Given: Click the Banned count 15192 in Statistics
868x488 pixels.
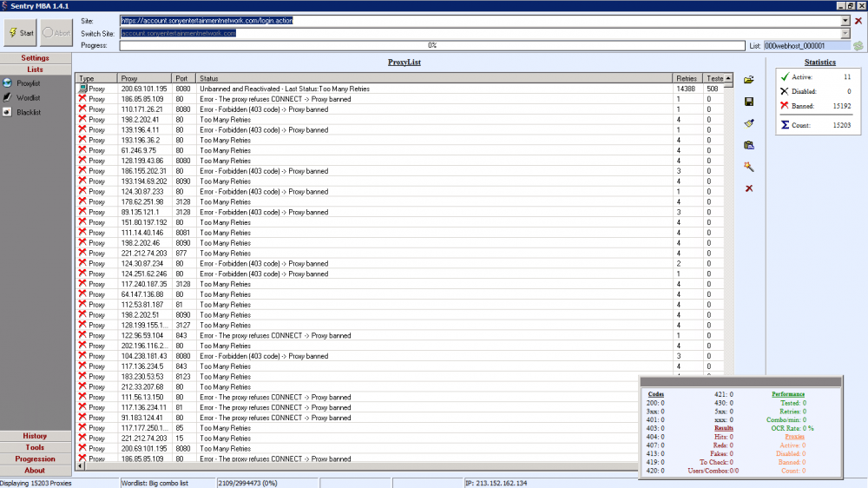Looking at the screenshot, I should coord(841,106).
